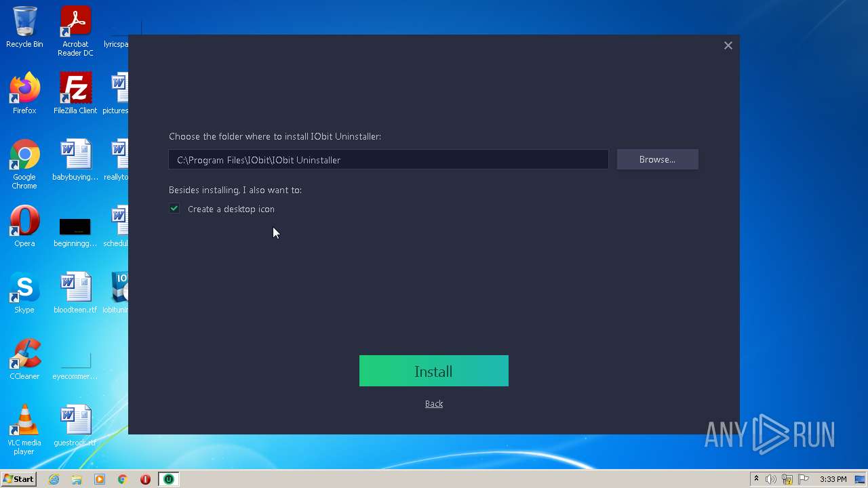Open the Windows Start menu
The width and height of the screenshot is (868, 488).
[x=18, y=479]
